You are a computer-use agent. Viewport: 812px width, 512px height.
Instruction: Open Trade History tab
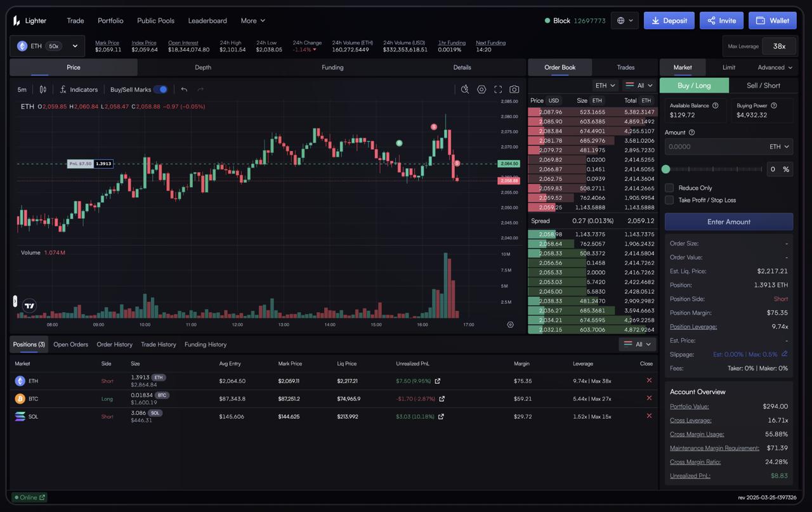[159, 345]
